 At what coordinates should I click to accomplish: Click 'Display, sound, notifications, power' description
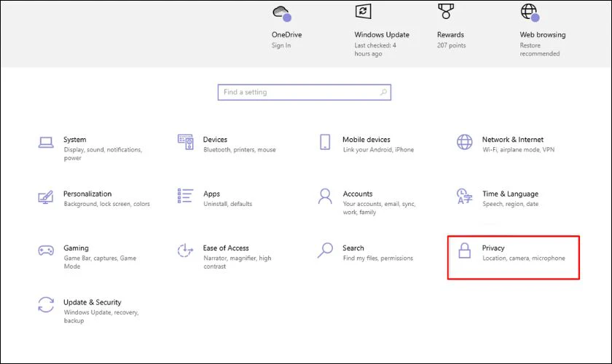(103, 154)
